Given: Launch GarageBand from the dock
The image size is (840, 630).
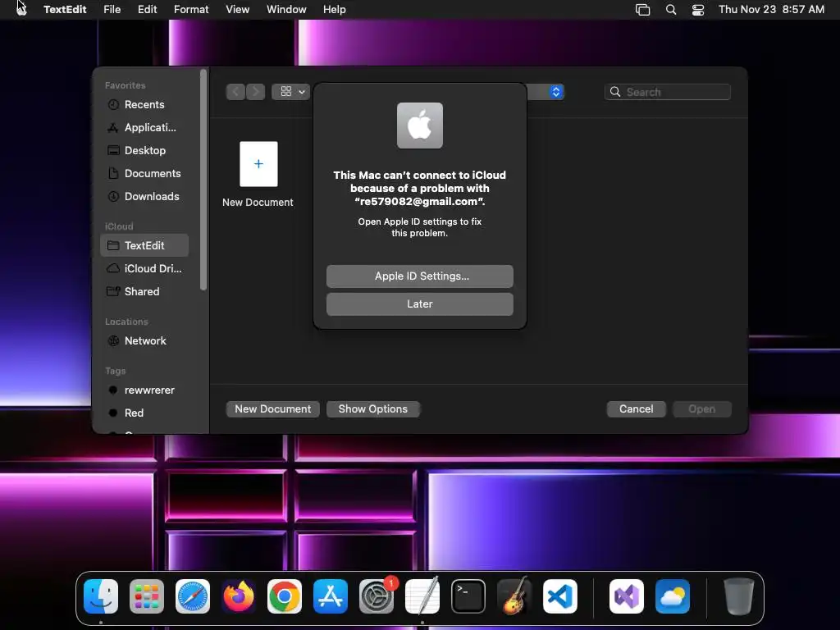Looking at the screenshot, I should (x=514, y=596).
